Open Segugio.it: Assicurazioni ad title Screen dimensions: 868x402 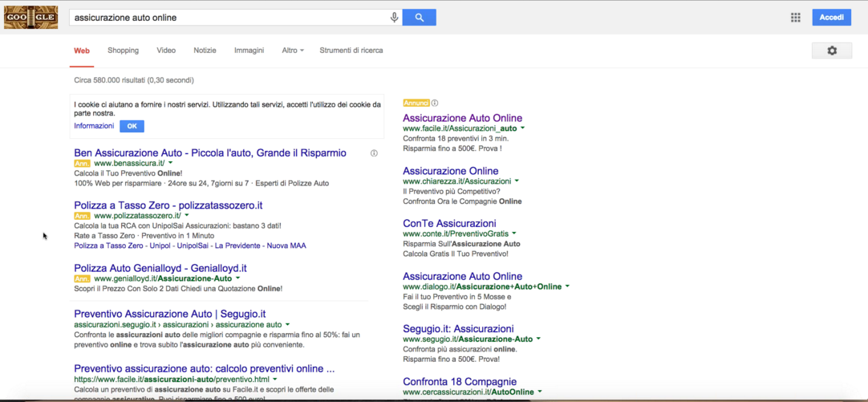(x=458, y=329)
